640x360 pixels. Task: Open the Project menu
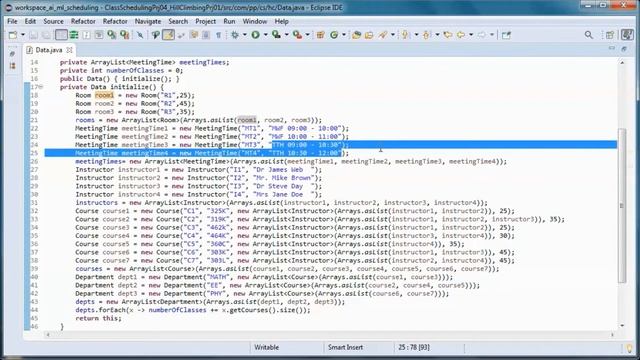205,21
